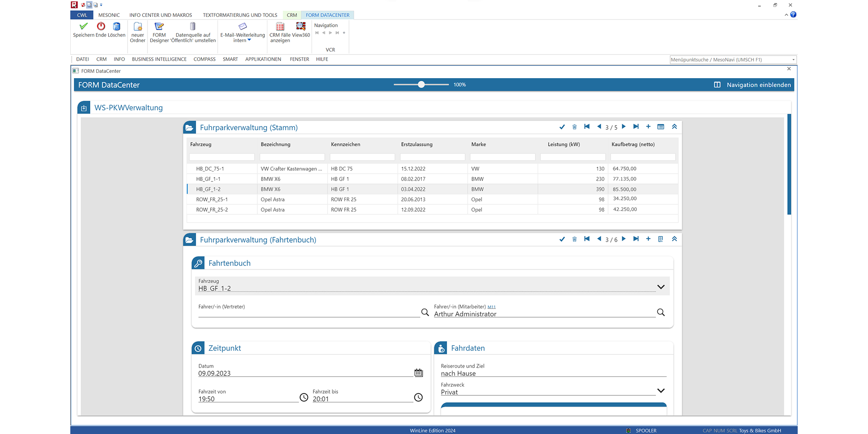
Task: Create a new folder with neuer Ordner
Action: [x=138, y=33]
